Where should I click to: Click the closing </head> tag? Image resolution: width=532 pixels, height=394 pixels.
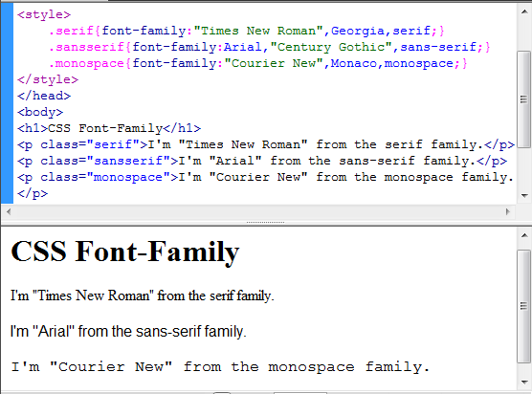point(44,96)
